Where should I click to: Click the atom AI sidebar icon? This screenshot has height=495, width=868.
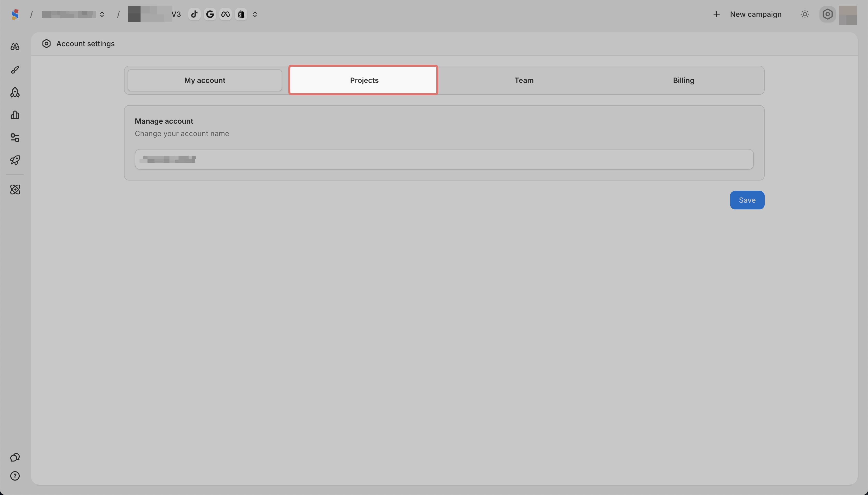pyautogui.click(x=15, y=190)
